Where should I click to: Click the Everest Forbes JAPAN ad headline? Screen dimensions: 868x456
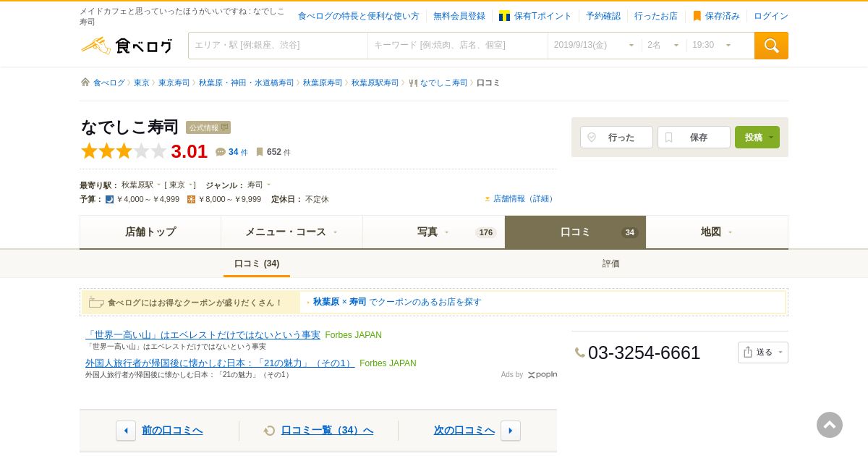(x=203, y=335)
